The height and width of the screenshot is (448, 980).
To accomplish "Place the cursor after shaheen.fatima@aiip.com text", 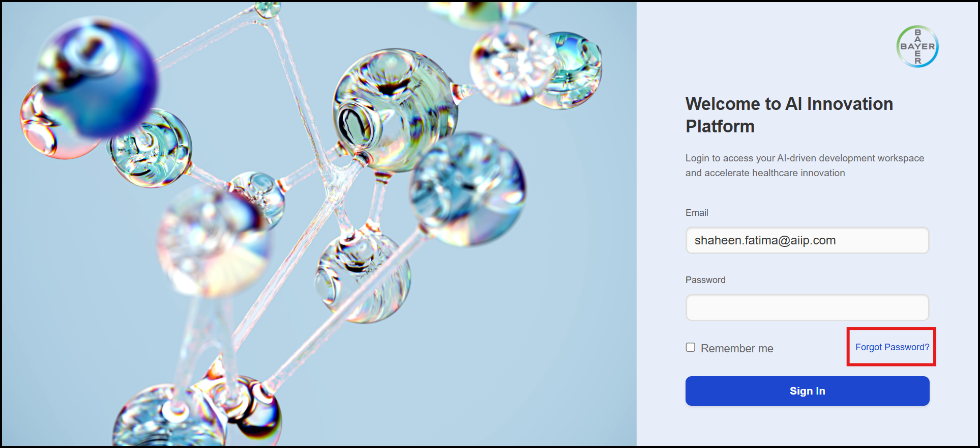I will point(837,240).
